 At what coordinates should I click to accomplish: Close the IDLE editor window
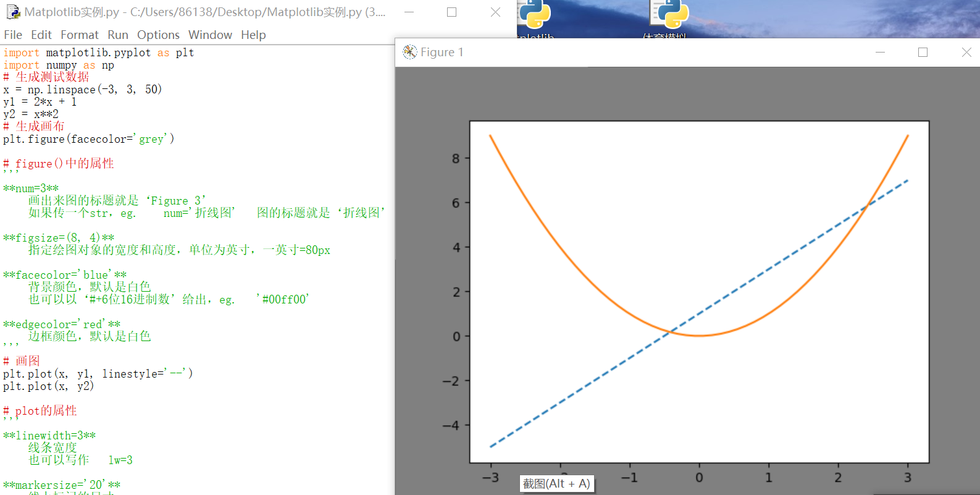pos(495,12)
